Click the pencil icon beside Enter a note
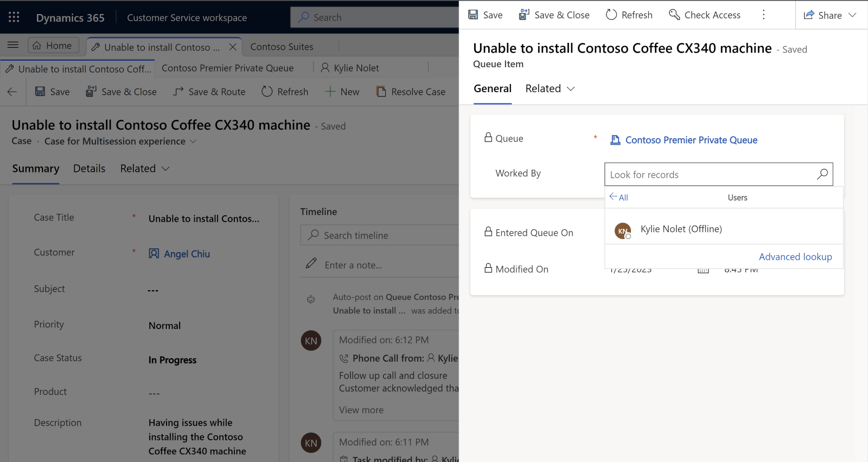Image resolution: width=868 pixels, height=462 pixels. pos(311,264)
